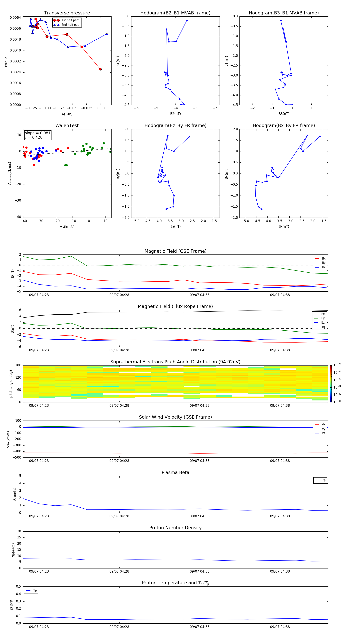
Task: Click the −500 tick in Solar Wind Velocity plot
Action: [x=17, y=457]
